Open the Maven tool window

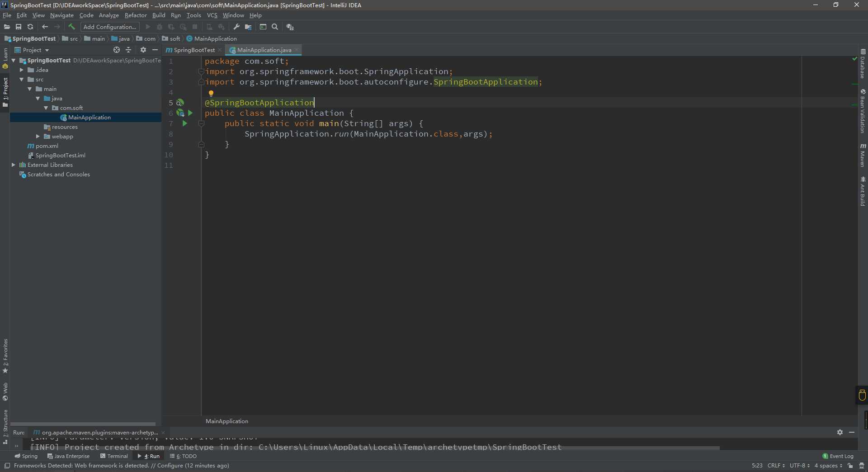[863, 155]
